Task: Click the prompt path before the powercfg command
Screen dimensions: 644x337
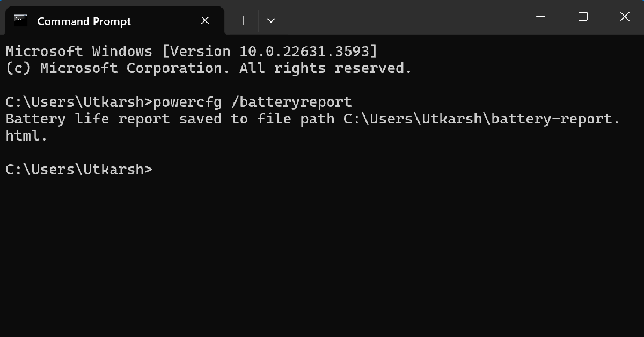Action: pyautogui.click(x=78, y=102)
